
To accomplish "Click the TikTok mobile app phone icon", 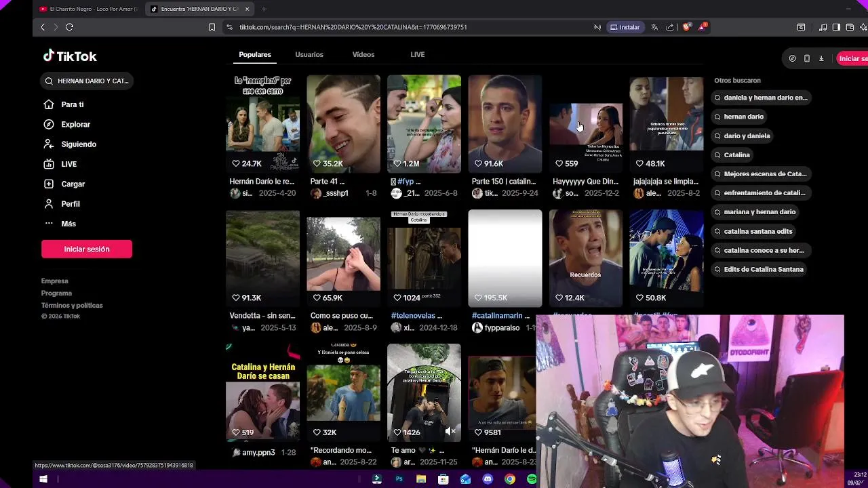I will click(806, 58).
